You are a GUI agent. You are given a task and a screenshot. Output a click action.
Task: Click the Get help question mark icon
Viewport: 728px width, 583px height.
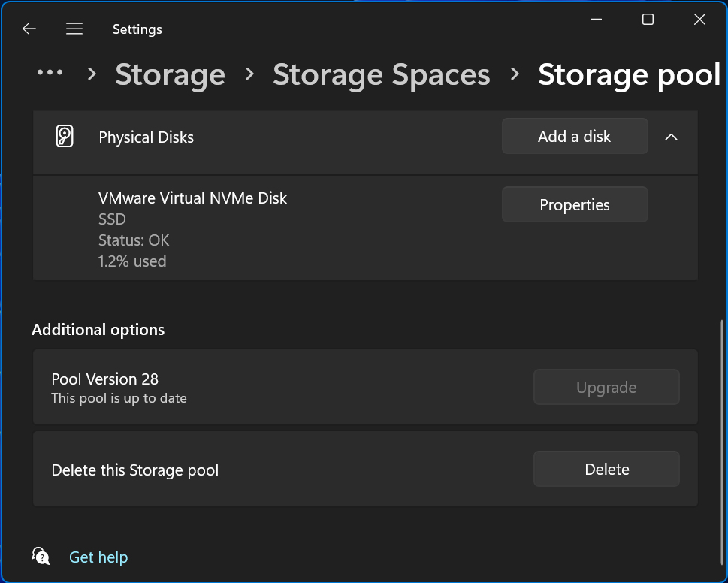pyautogui.click(x=41, y=556)
